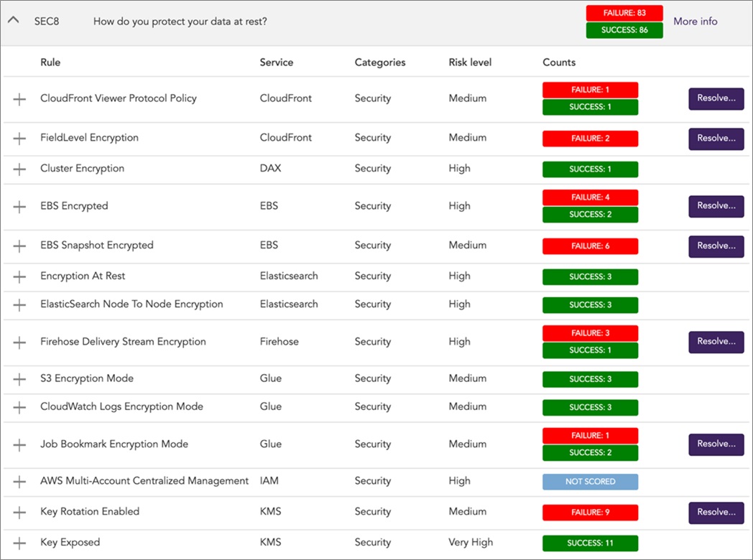Collapse the SEC8 section chevron
This screenshot has width=753, height=560.
(x=14, y=20)
